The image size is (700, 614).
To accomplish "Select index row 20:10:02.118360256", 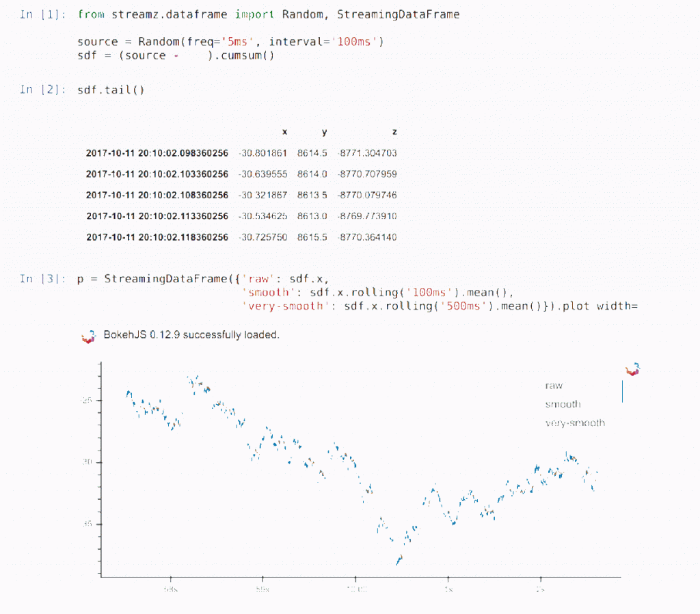I will tap(157, 237).
